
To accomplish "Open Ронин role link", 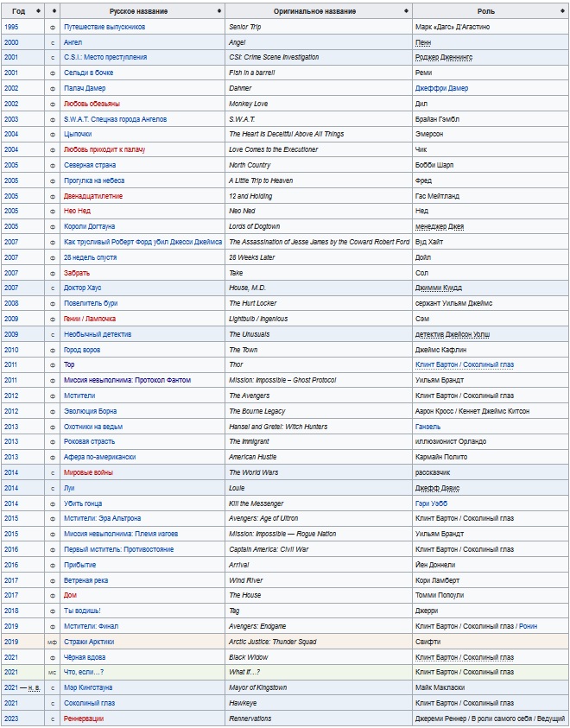I will tap(529, 626).
